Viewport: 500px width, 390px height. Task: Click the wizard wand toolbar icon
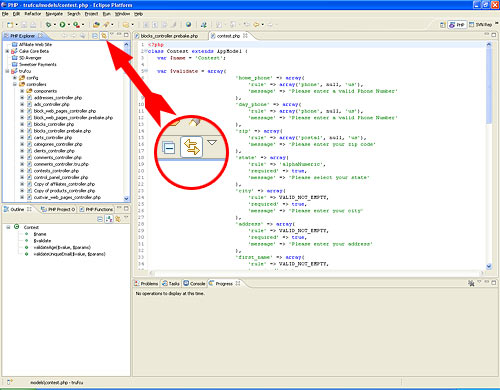pyautogui.click(x=106, y=25)
